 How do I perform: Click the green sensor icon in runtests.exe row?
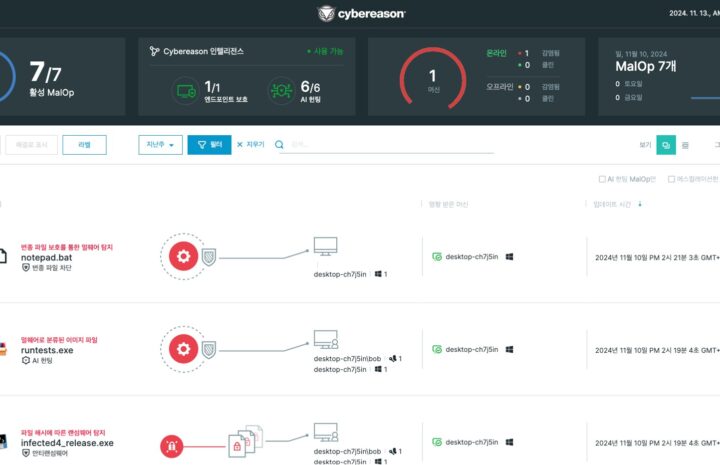coord(437,349)
